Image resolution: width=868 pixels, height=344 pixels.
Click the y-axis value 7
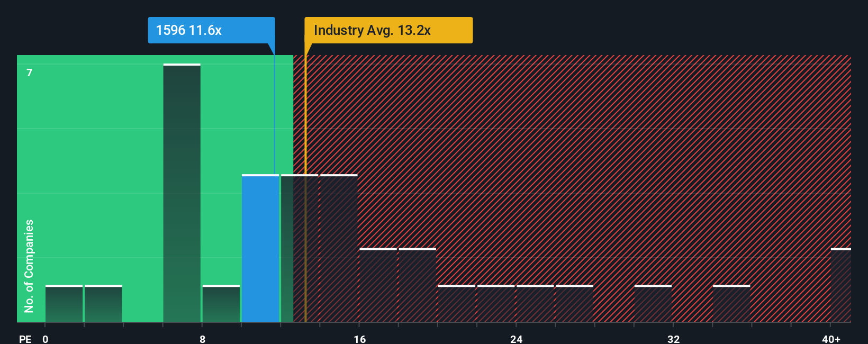pyautogui.click(x=30, y=73)
